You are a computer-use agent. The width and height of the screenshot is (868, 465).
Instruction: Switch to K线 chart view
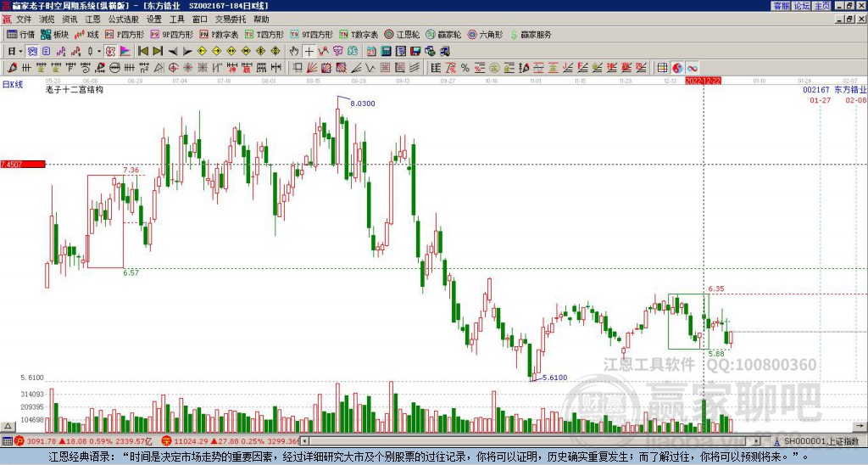[86, 35]
